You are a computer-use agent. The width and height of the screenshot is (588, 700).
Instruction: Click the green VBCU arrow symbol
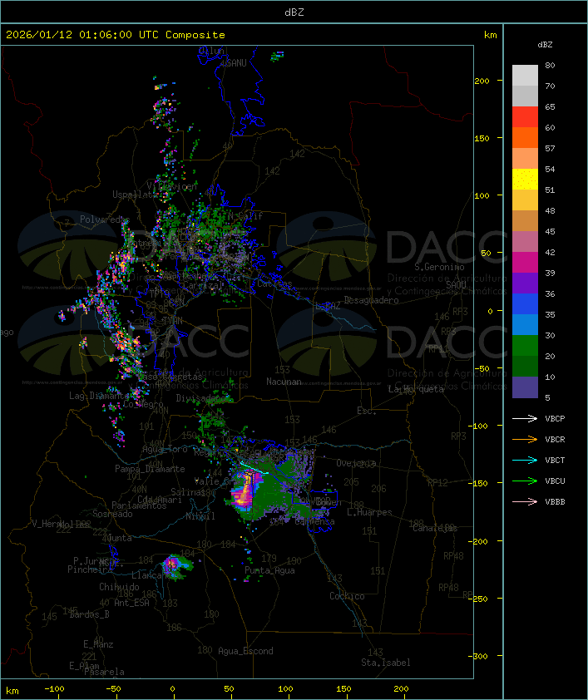(x=526, y=481)
